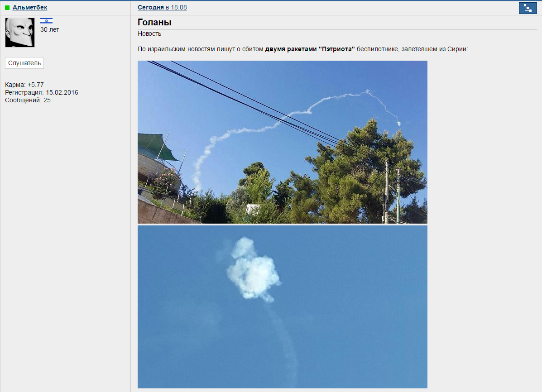Image resolution: width=542 pixels, height=392 pixels.
Task: Click the Регистрация: 15.02.2016 text
Action: pos(42,92)
